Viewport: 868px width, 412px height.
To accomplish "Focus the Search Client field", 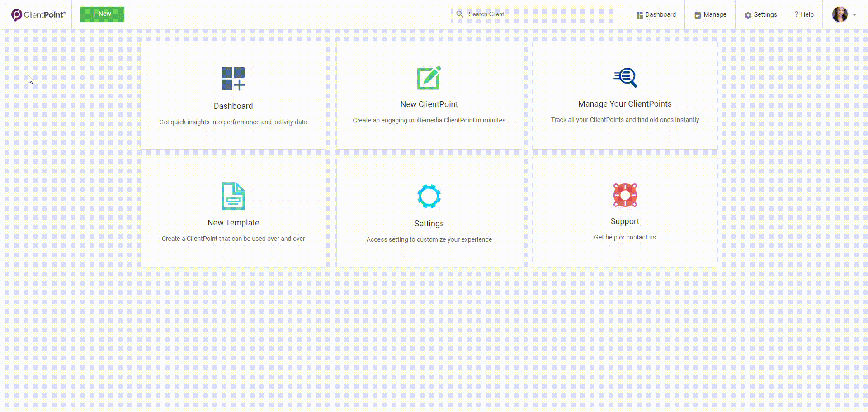I will 534,14.
